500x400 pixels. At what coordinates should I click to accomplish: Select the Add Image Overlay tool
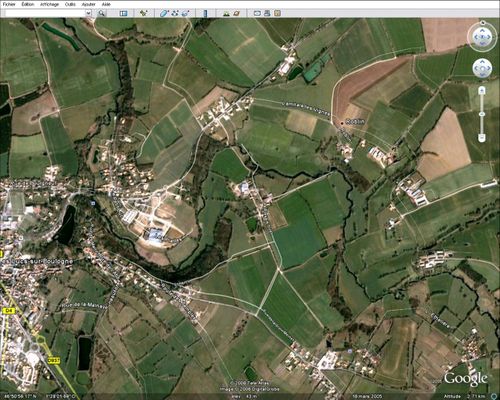pos(186,13)
